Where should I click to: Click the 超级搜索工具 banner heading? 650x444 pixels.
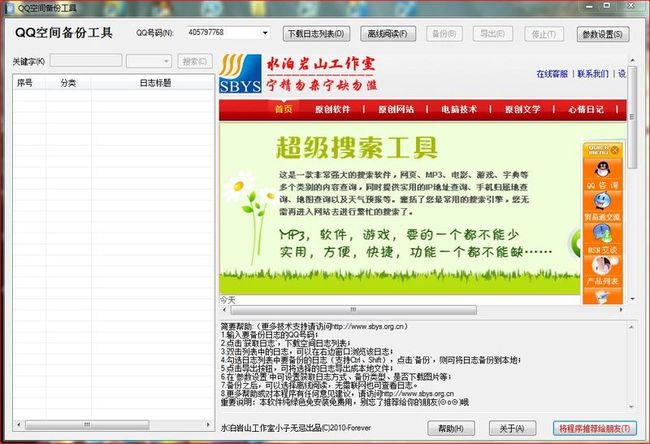[x=357, y=148]
